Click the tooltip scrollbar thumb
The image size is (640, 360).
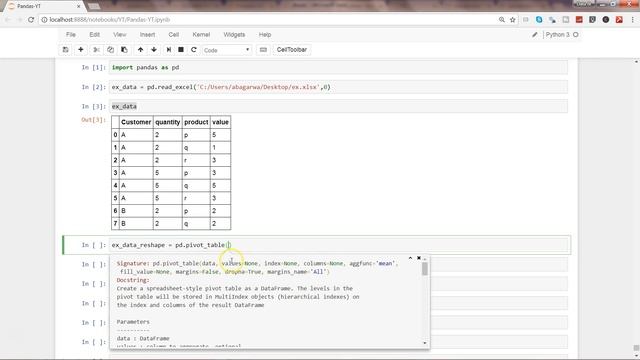pos(425,269)
